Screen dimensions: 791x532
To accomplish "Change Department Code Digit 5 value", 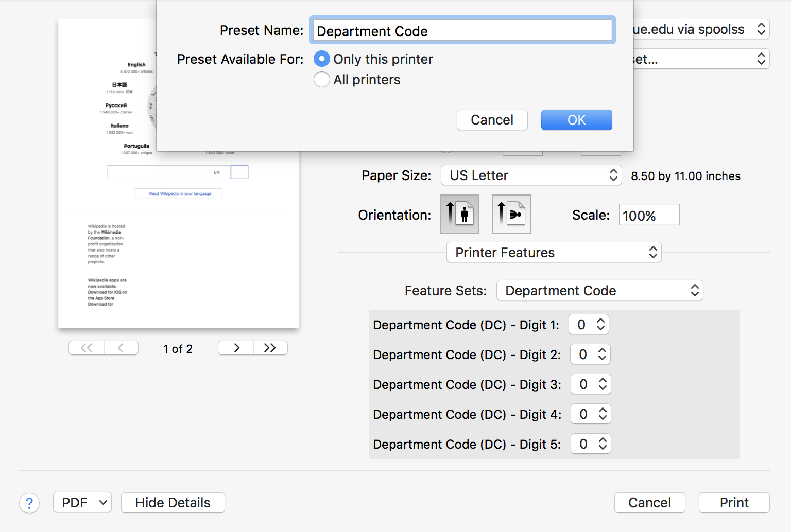I will 591,444.
